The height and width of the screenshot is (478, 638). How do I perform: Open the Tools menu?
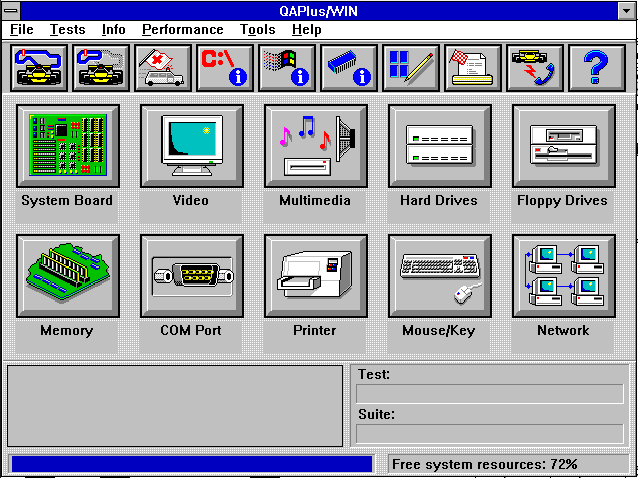[258, 30]
